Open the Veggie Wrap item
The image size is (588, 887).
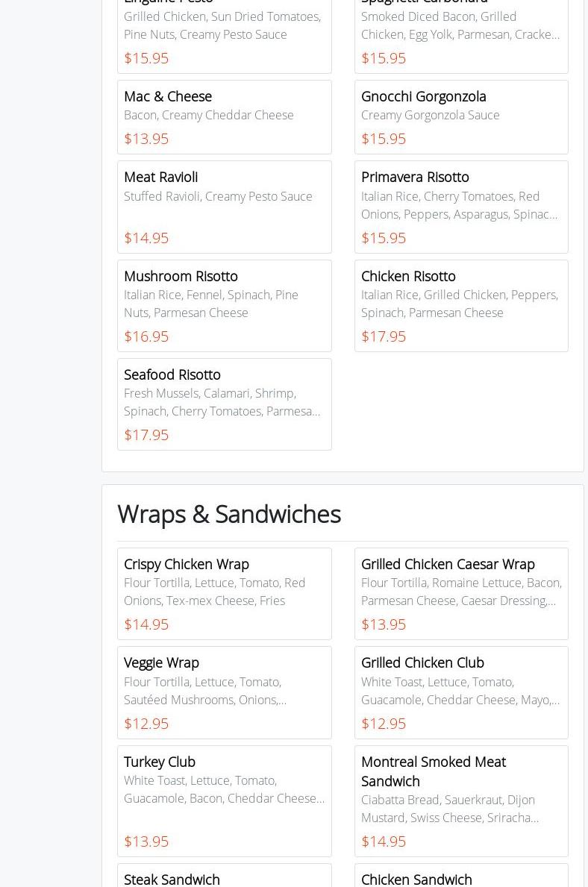pos(224,692)
